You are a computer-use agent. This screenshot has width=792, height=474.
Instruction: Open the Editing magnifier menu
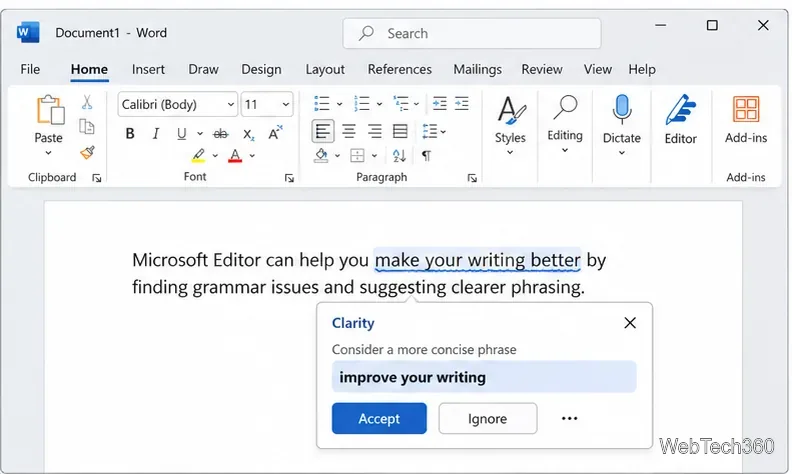pyautogui.click(x=565, y=124)
